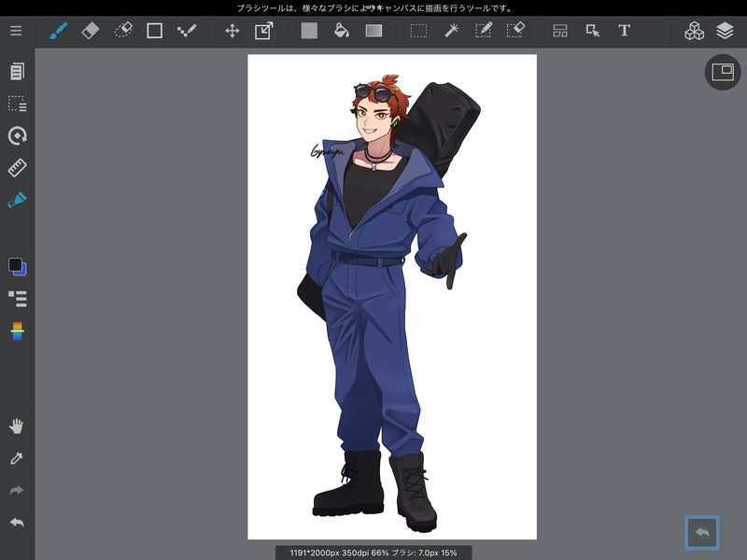Image resolution: width=747 pixels, height=560 pixels.
Task: Select the Eyedropper tool
Action: [x=16, y=458]
